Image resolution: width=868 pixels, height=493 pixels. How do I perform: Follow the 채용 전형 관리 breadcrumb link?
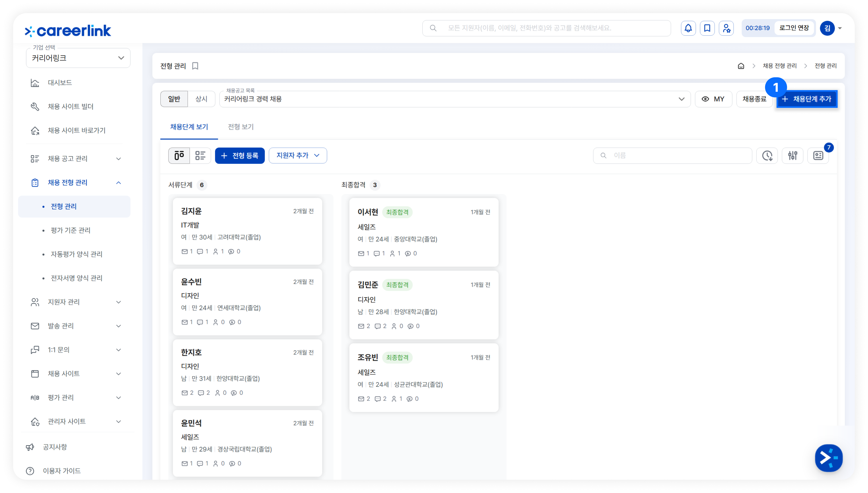779,66
